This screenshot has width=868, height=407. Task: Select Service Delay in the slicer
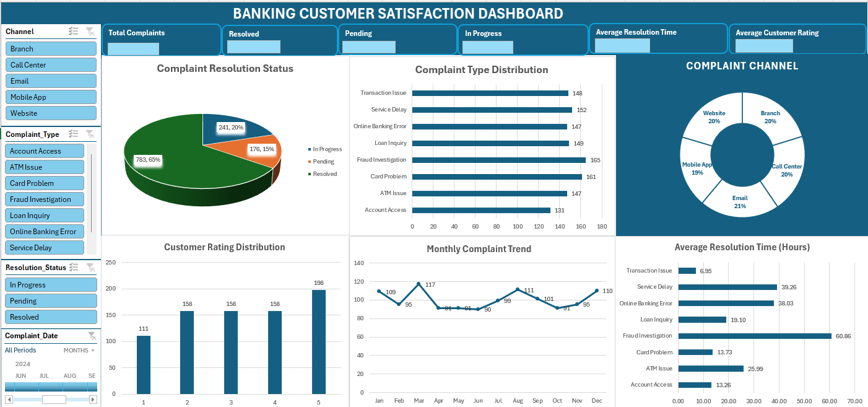pyautogui.click(x=45, y=248)
